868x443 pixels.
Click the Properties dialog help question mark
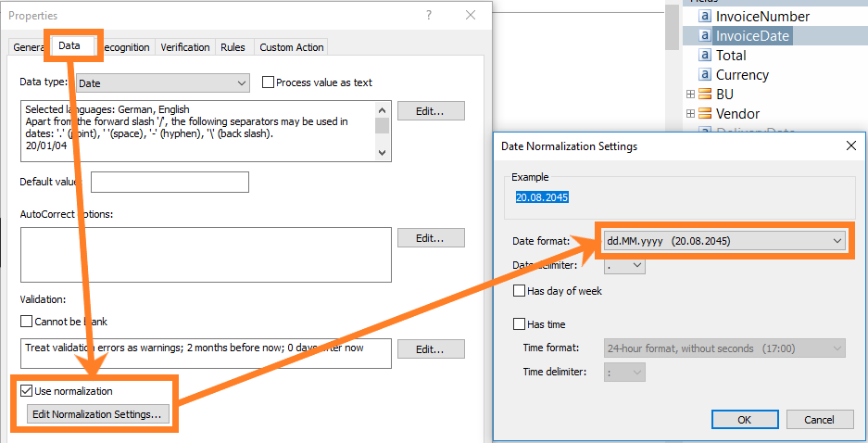[x=429, y=15]
